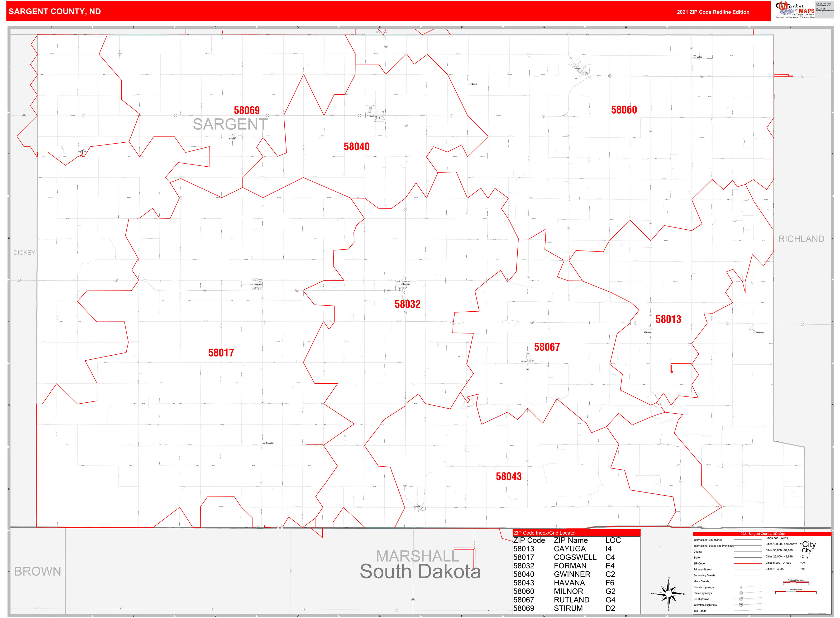Viewport: 840px width, 618px height.
Task: Click the largest City dot symbol in legend
Action: (x=801, y=544)
